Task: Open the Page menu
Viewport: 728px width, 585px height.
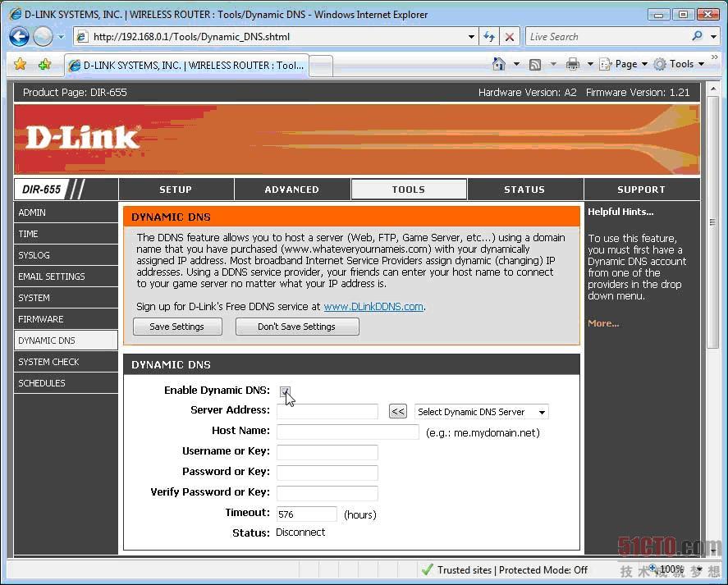Action: pyautogui.click(x=623, y=64)
